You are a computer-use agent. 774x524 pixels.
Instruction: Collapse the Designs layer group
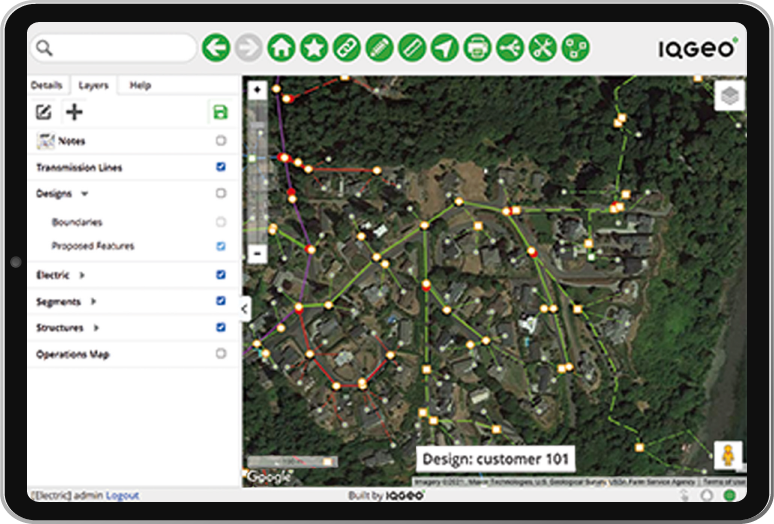pos(85,194)
